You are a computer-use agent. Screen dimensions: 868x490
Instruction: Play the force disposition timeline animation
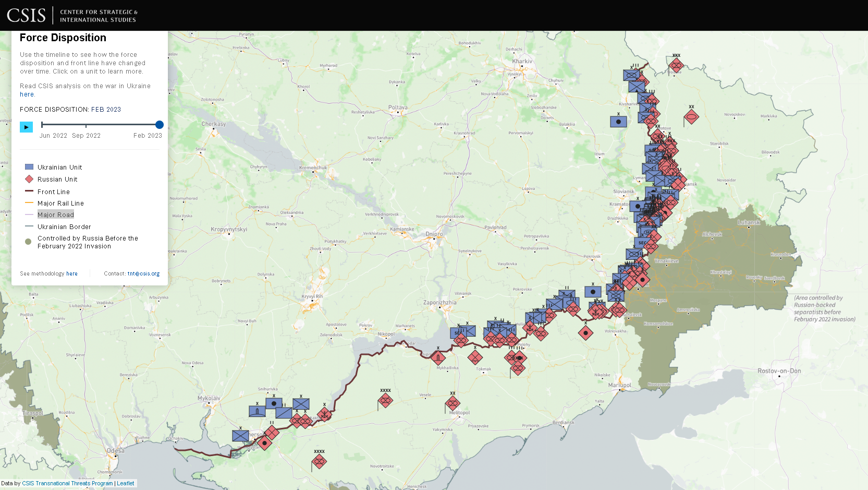point(26,127)
